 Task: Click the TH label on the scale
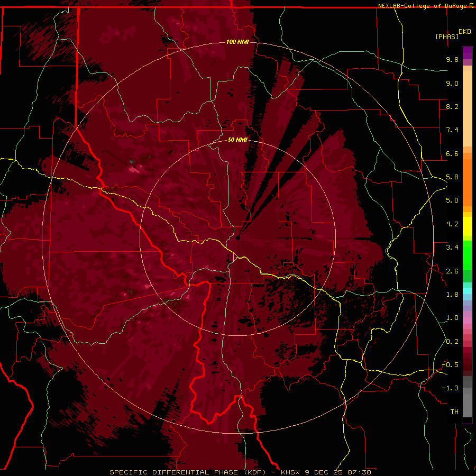454,412
